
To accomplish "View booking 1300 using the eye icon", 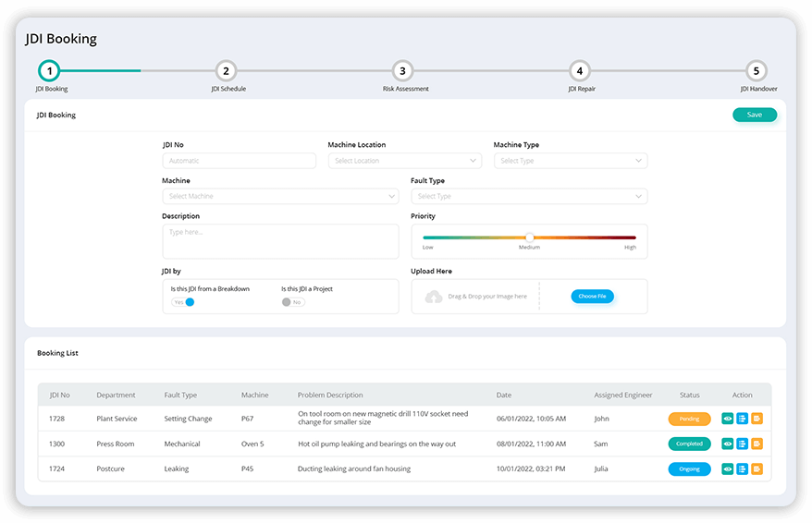I will click(x=727, y=444).
